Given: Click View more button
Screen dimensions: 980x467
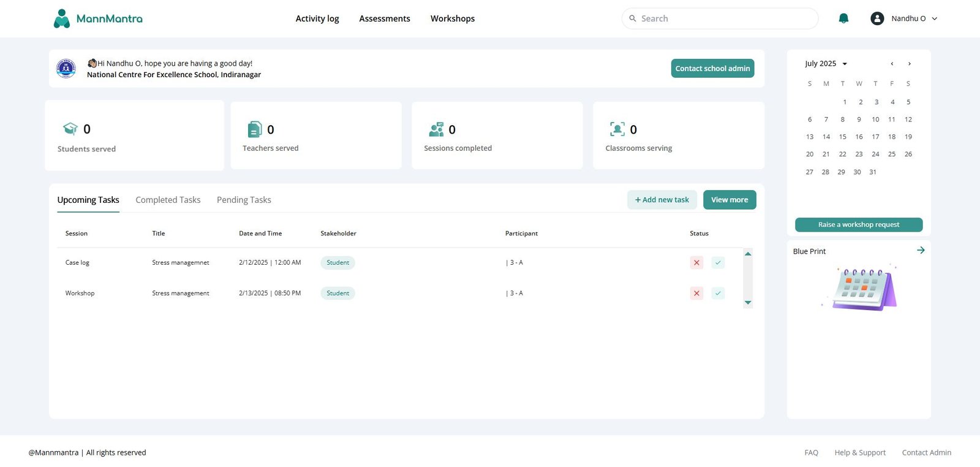Looking at the screenshot, I should [729, 200].
